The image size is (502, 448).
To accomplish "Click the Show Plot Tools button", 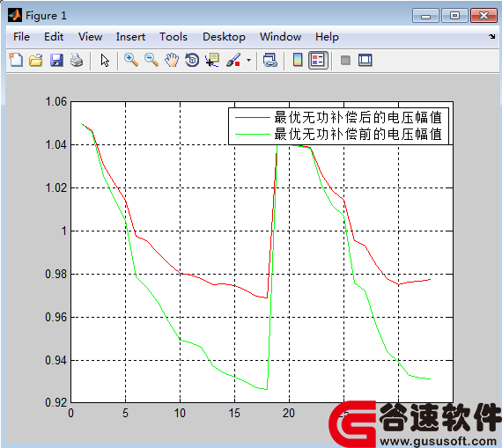I will point(365,60).
